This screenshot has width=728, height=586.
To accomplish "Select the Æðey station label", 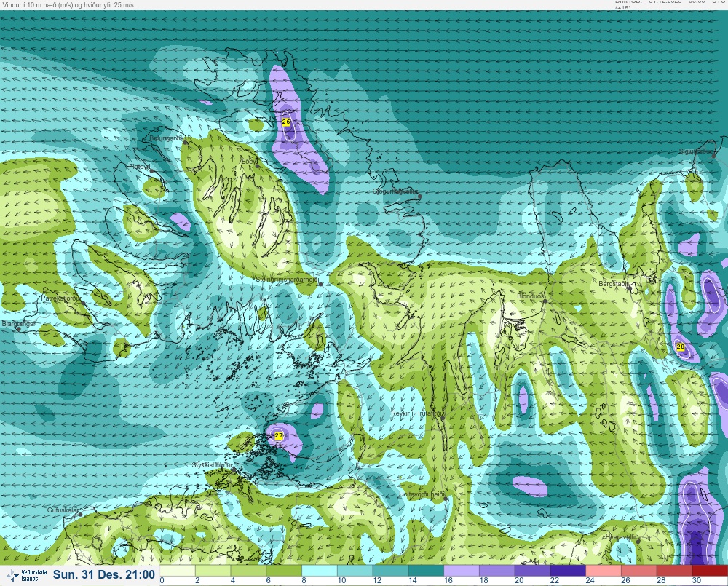I will [x=249, y=161].
